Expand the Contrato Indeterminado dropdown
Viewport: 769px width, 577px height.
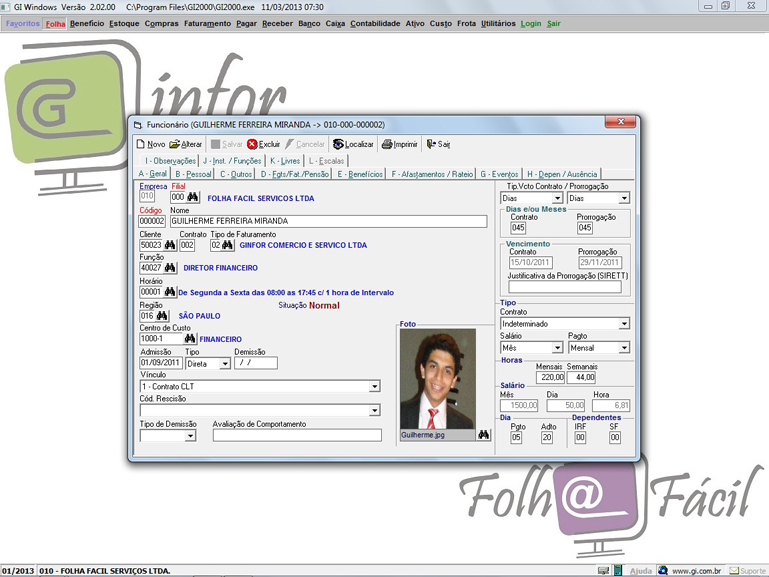coord(624,324)
